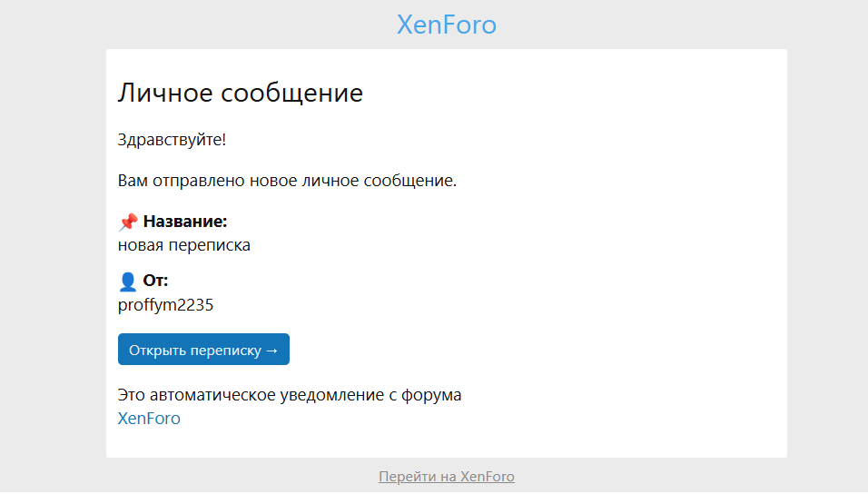This screenshot has width=868, height=494.
Task: Click the word форума in the notification line
Action: pos(432,395)
